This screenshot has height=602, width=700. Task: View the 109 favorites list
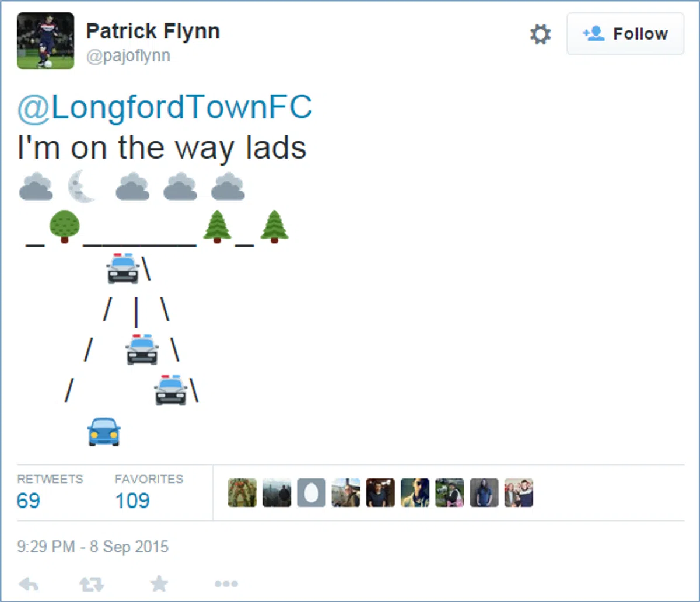point(132,501)
